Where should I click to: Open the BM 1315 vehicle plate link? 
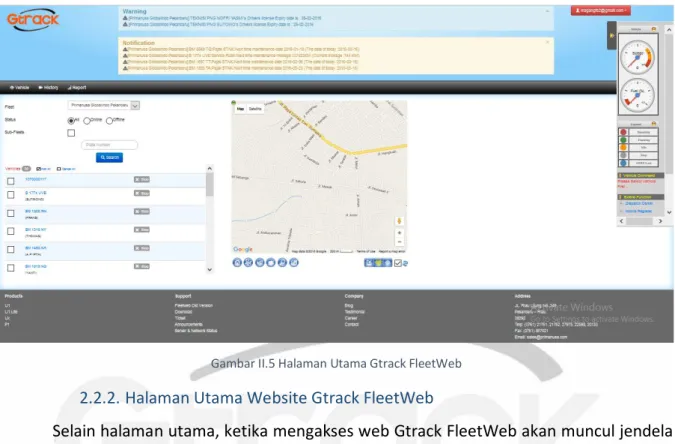(36, 230)
